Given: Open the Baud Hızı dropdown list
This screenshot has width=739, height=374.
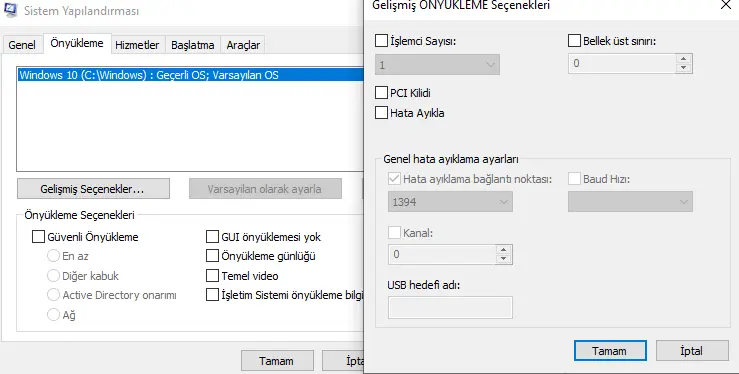Looking at the screenshot, I should 630,202.
